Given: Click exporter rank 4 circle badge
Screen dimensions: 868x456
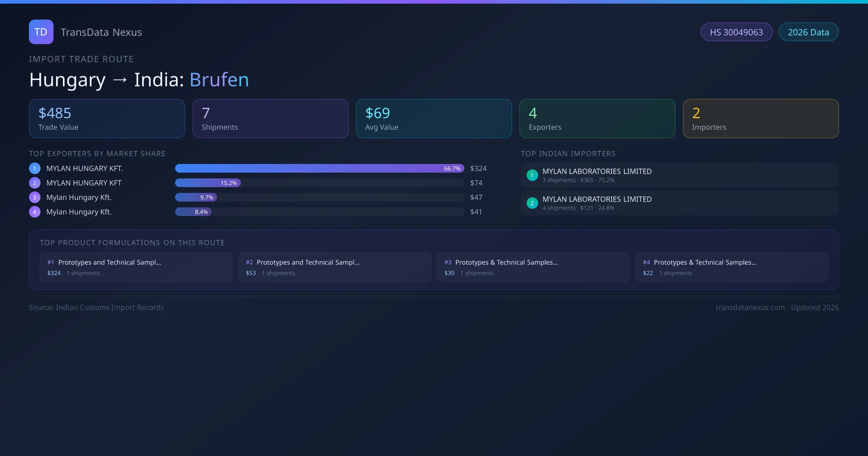Looking at the screenshot, I should [x=35, y=212].
